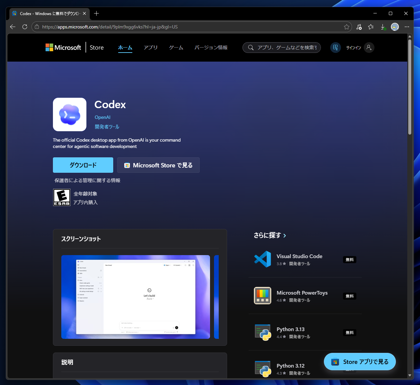Viewport: 420px width, 385px height.
Task: Click the page vertical scrollbar thumb
Action: point(410,87)
